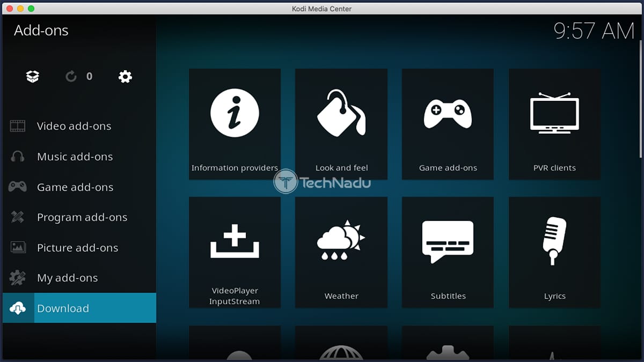Click the headphones Music add-ons icon
The image size is (644, 362).
click(x=18, y=157)
